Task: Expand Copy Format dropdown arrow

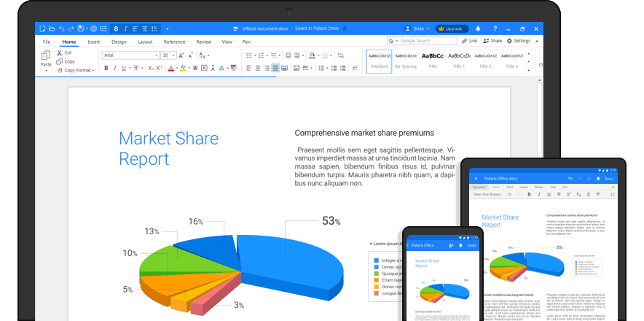Action: (x=93, y=71)
